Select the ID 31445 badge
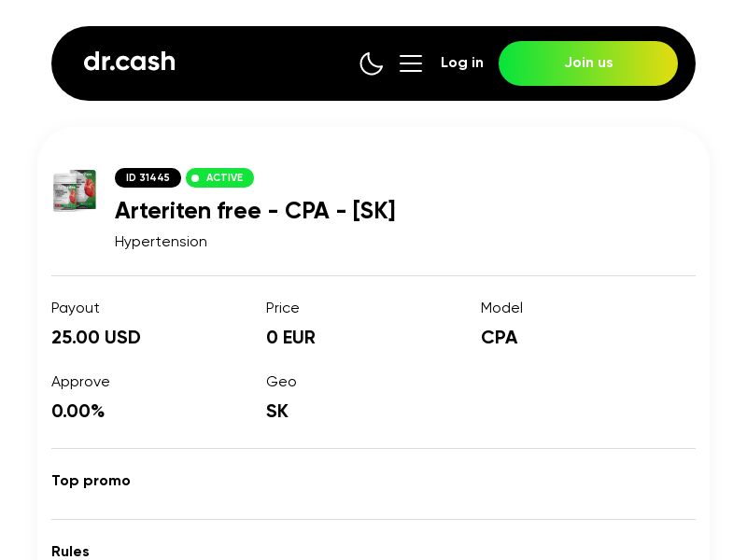 (x=148, y=177)
